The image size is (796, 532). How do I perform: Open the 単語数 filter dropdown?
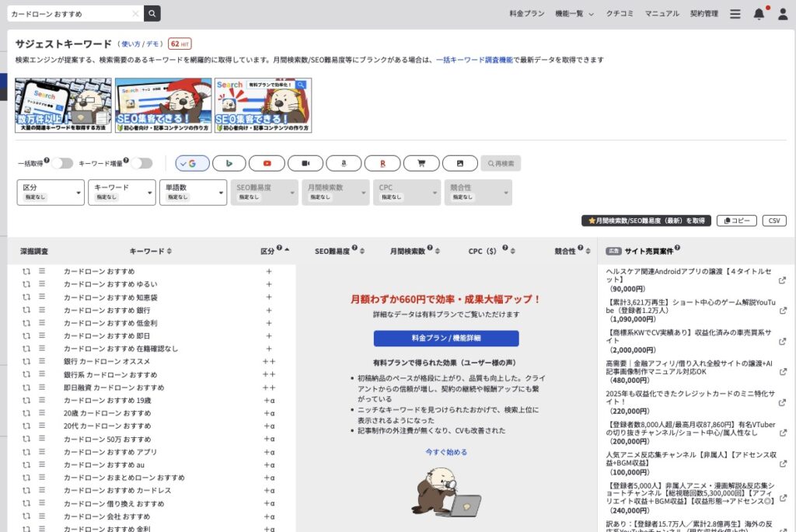pos(193,192)
